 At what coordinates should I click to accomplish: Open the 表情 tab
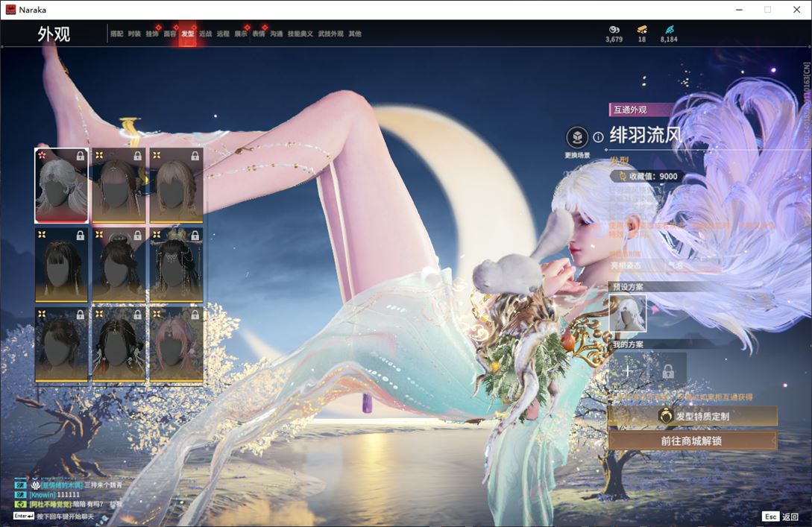click(259, 34)
